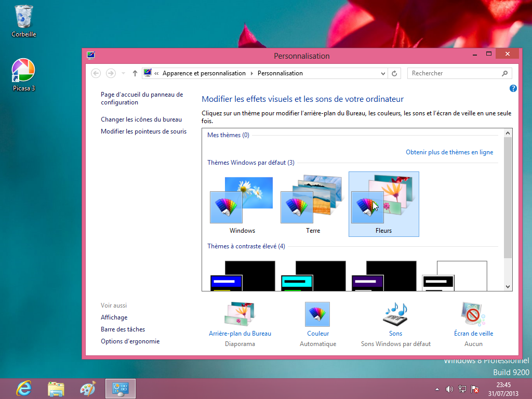532x399 pixels.
Task: Click Obtenir plus de thèmes en ligne
Action: click(449, 152)
